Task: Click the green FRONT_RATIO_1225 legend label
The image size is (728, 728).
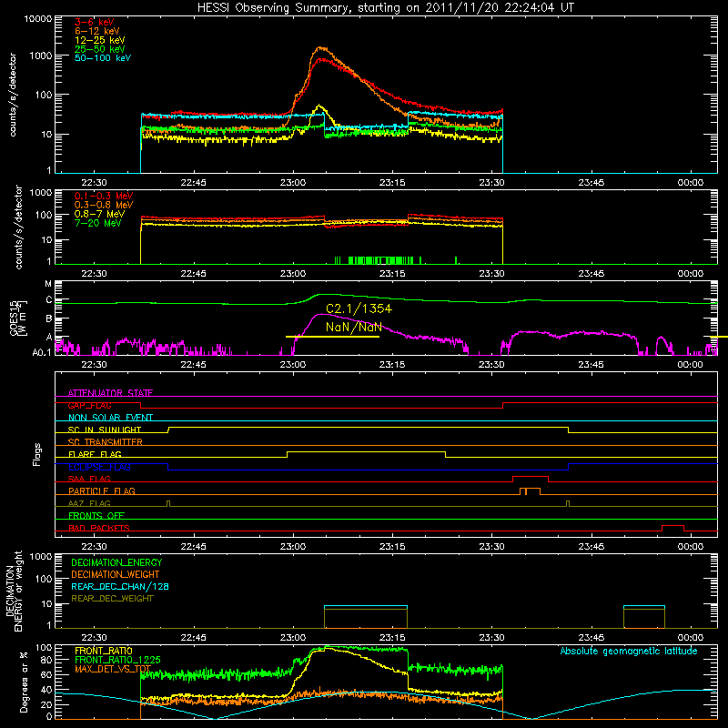Action: point(117,660)
